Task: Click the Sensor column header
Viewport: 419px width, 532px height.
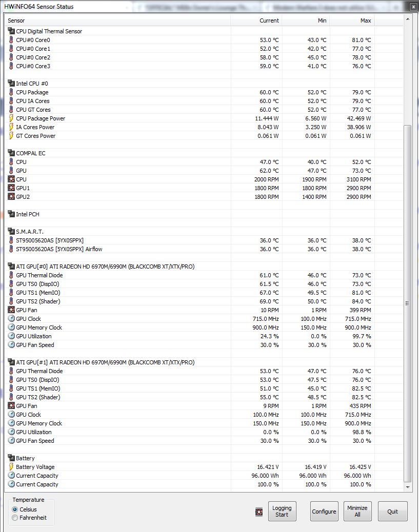Action: 117,21
